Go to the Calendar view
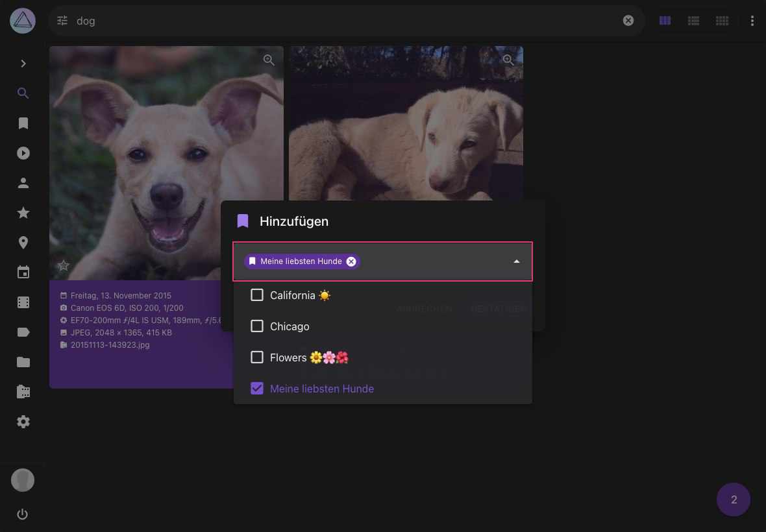Screen dimensions: 766x532 pos(23,272)
